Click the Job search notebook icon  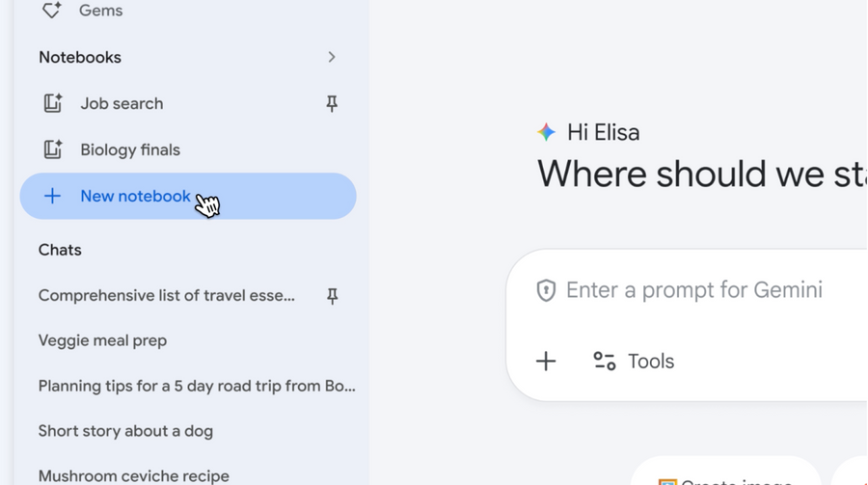[53, 103]
